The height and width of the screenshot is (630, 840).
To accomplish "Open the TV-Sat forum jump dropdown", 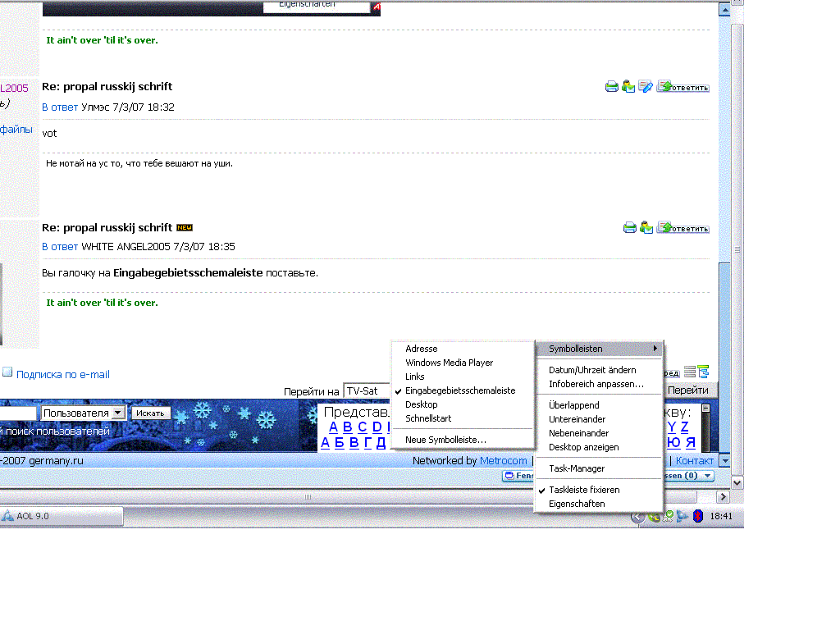I will (x=367, y=391).
